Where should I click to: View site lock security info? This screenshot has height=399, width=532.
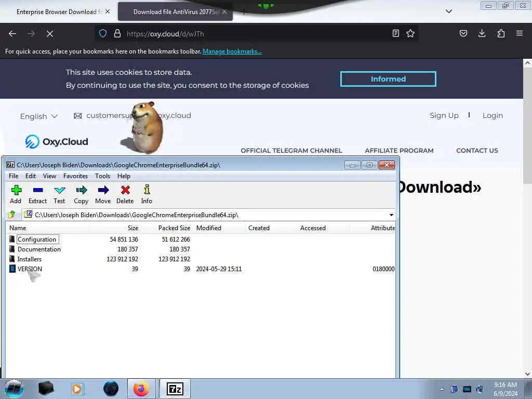click(x=117, y=34)
